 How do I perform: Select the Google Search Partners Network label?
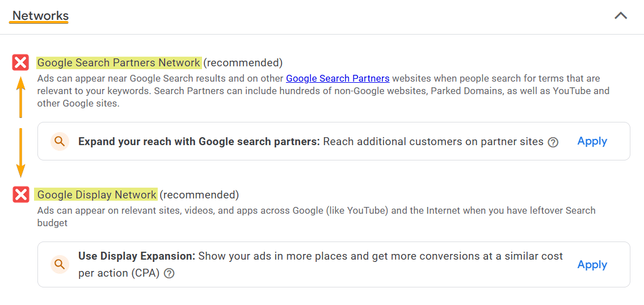[119, 62]
